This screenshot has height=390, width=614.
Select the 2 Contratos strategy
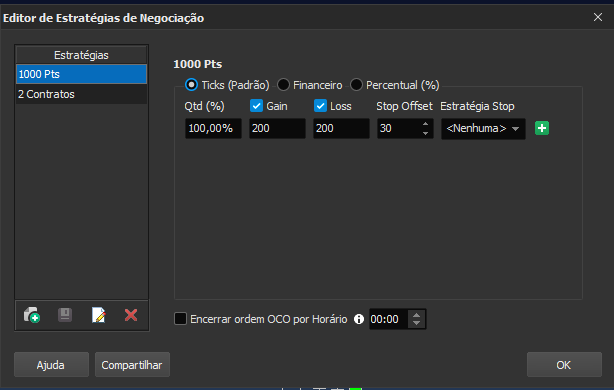pos(81,94)
